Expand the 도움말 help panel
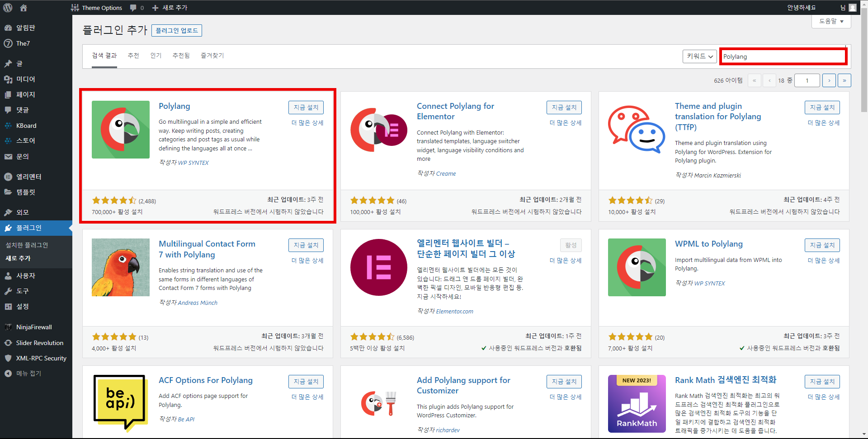 [x=831, y=21]
